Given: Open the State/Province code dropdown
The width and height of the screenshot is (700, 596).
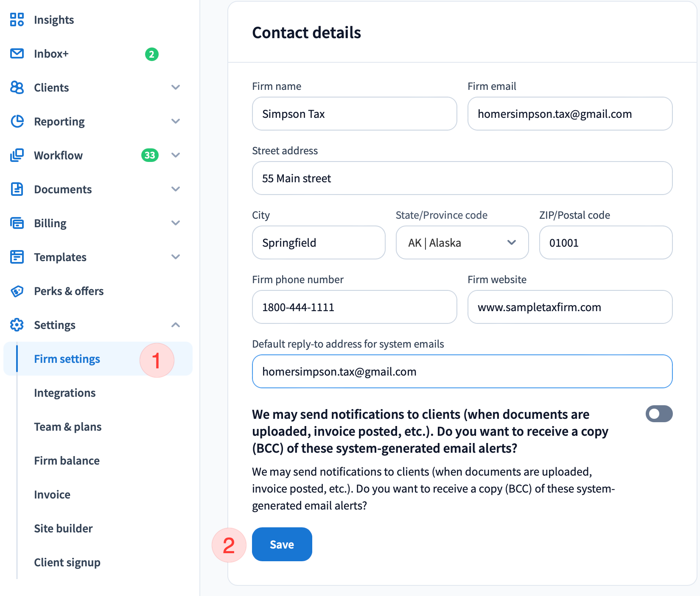Looking at the screenshot, I should 462,242.
